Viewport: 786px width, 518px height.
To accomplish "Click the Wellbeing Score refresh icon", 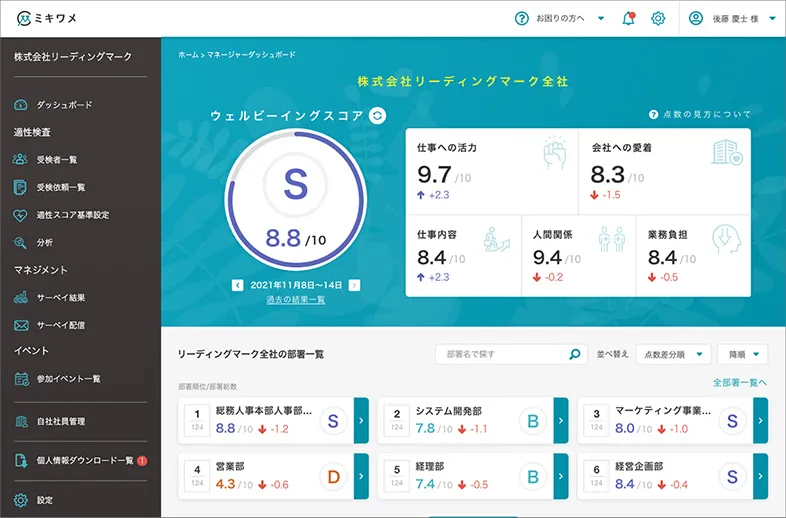I will (377, 116).
